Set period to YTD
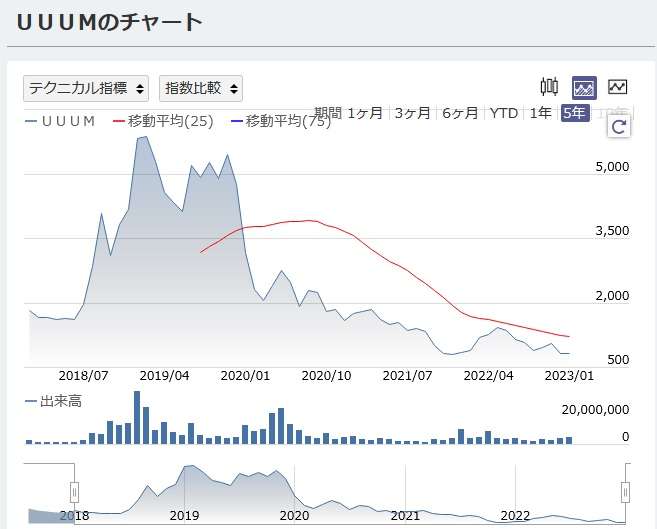657x529 pixels. 504,113
